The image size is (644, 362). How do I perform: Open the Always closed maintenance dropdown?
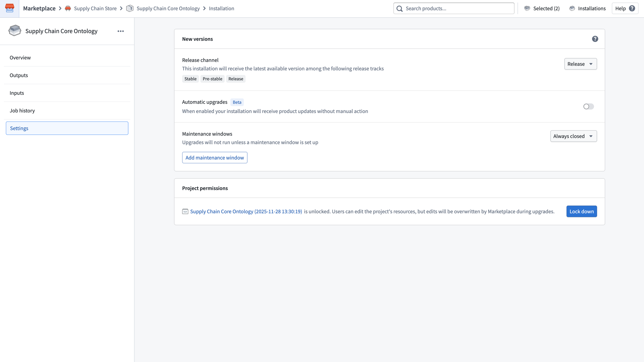pyautogui.click(x=573, y=136)
